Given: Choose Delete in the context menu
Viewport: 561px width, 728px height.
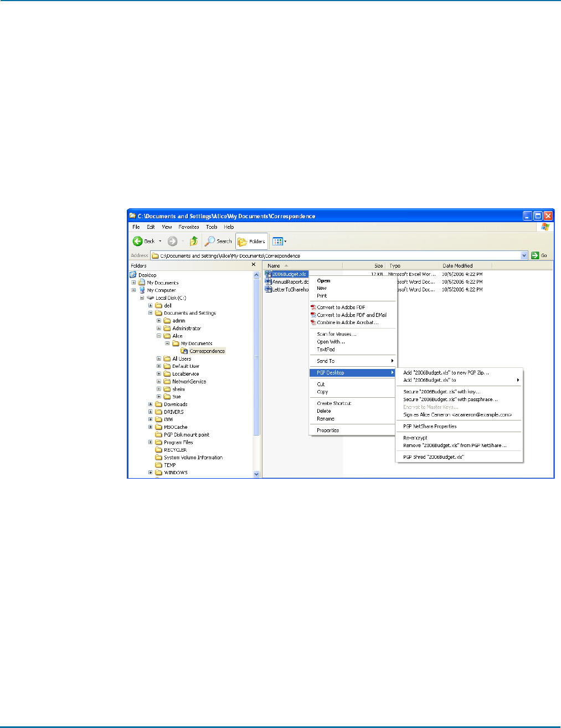Looking at the screenshot, I should tap(353, 411).
